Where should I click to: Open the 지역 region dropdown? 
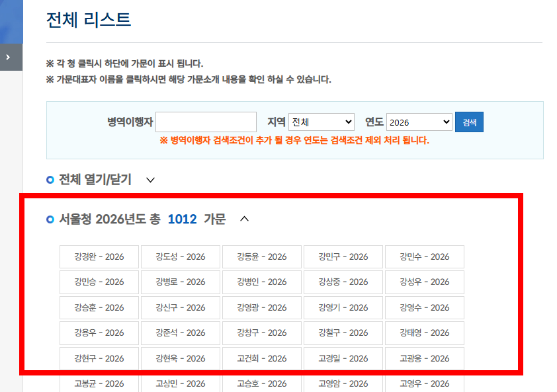321,122
